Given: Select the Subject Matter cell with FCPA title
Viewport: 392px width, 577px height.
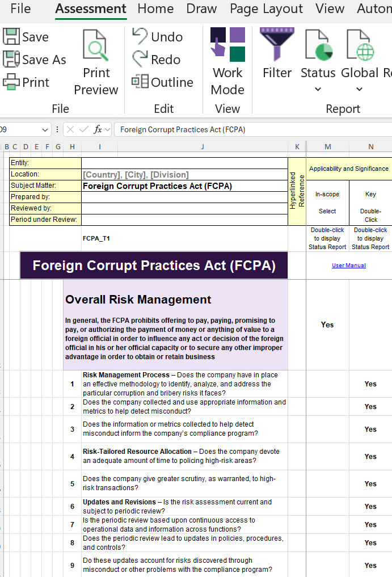Looking at the screenshot, I should pyautogui.click(x=184, y=186).
